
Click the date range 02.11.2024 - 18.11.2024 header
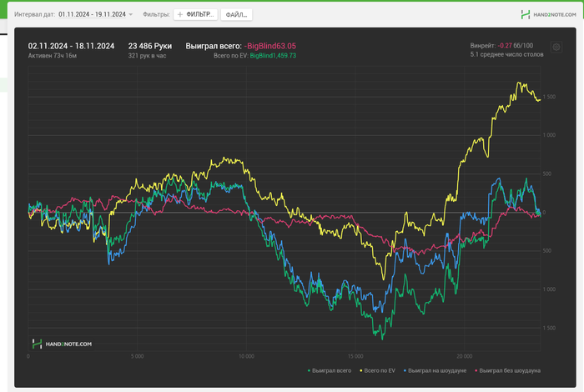click(71, 46)
